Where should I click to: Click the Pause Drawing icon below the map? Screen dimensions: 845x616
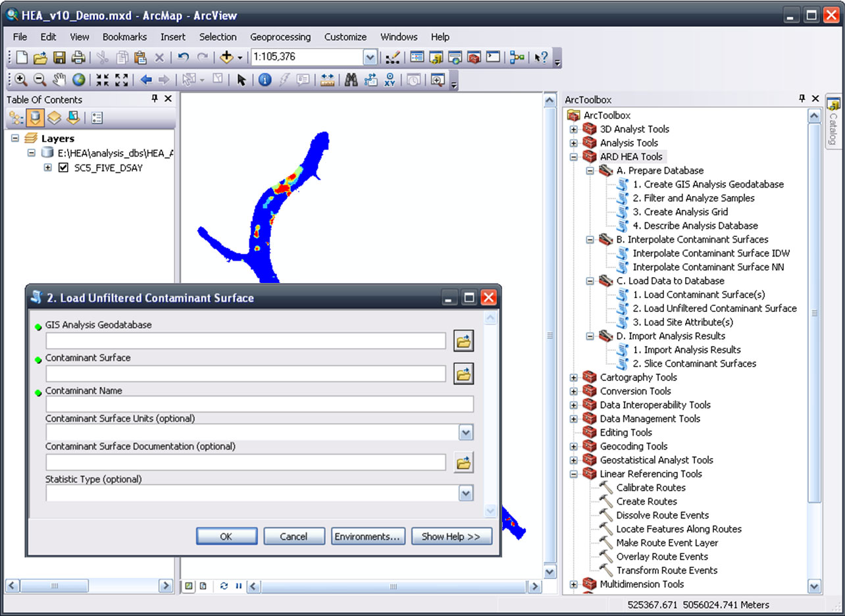point(238,586)
